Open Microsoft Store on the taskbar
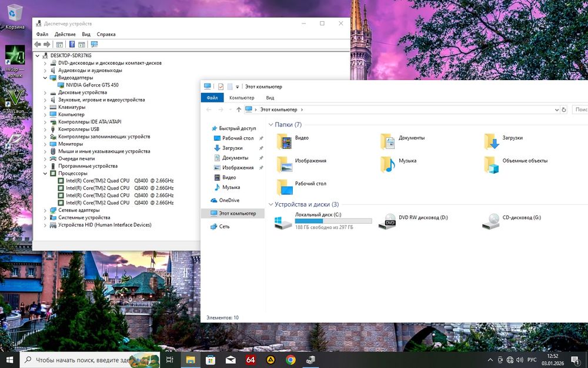This screenshot has width=588, height=368. 211,360
